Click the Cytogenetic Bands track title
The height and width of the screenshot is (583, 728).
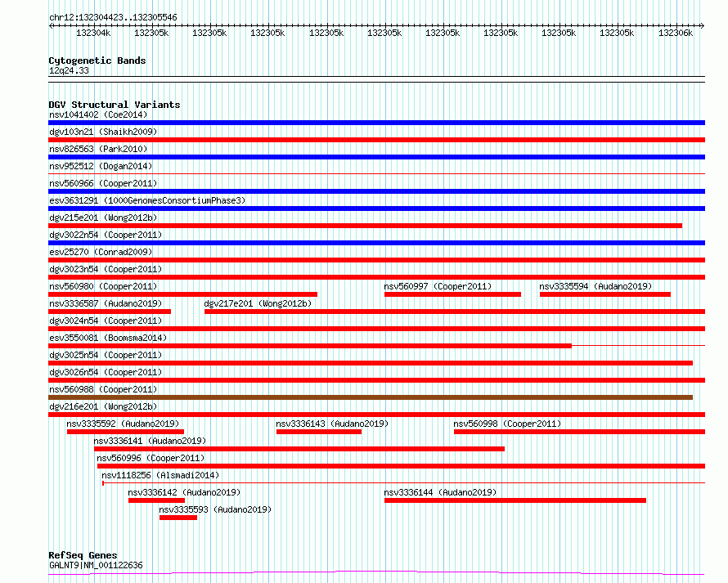coord(97,61)
